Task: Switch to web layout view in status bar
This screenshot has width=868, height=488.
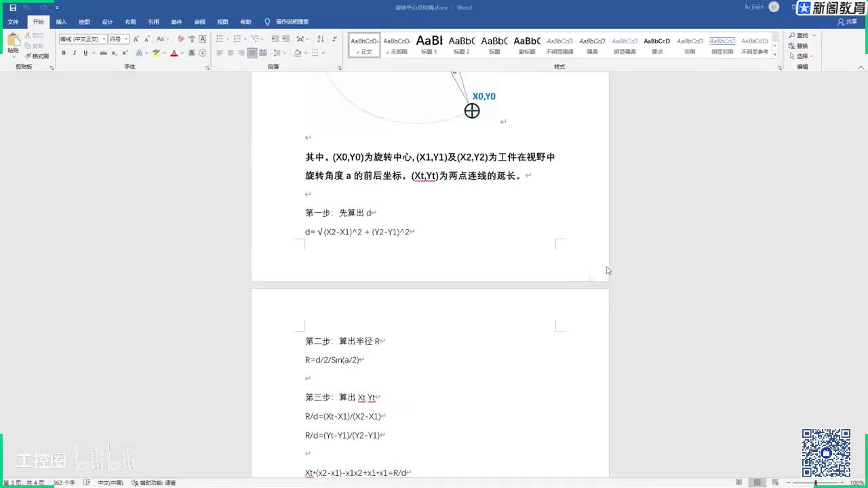Action: [776, 483]
